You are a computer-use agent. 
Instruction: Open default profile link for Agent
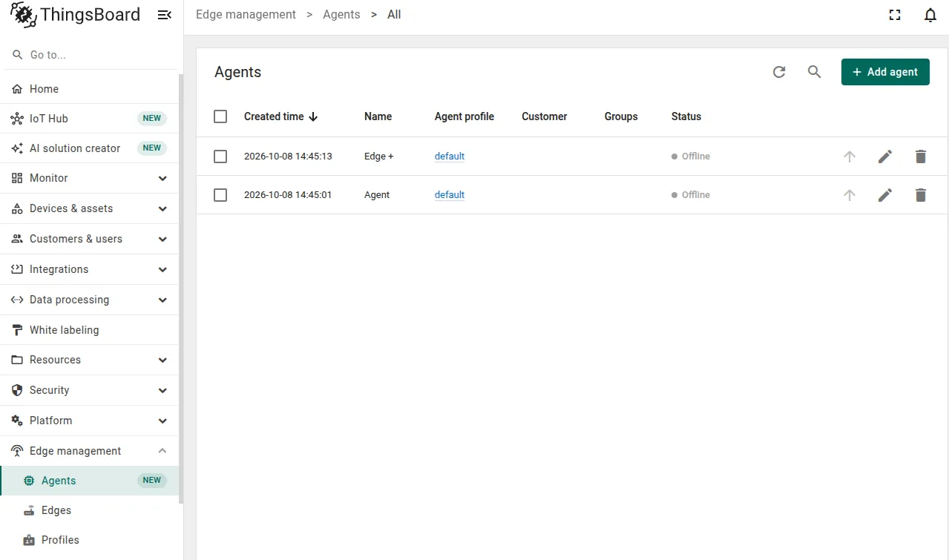pos(450,195)
